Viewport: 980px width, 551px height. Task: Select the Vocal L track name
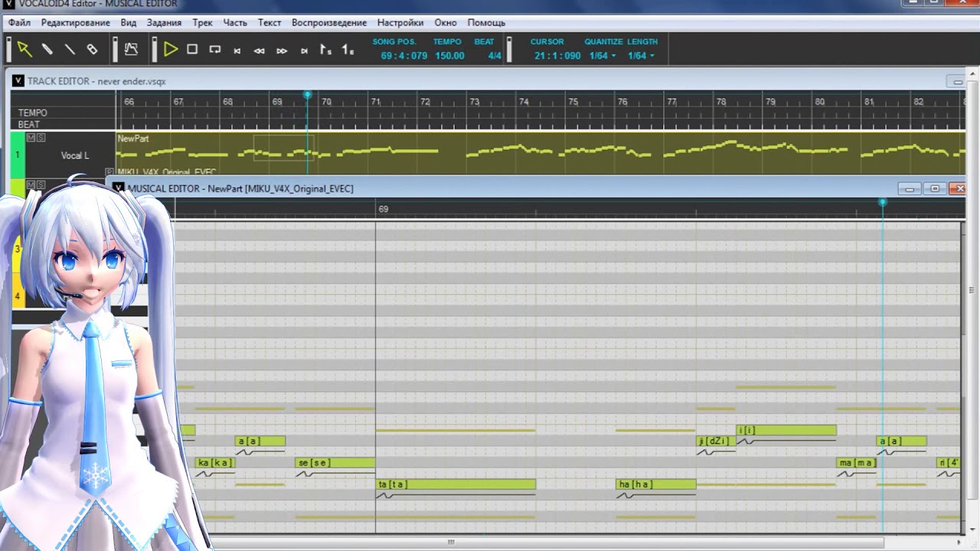tap(75, 155)
